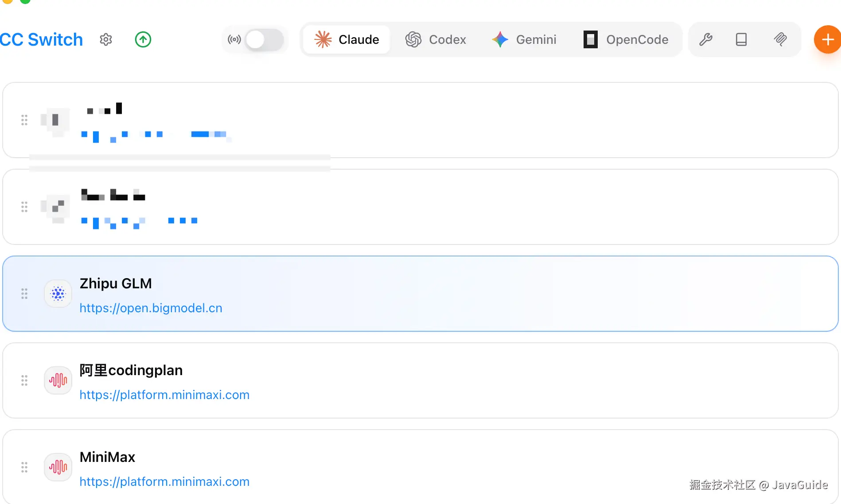841x504 pixels.
Task: Grab the drag handle on 阿里codingplan row
Action: (24, 380)
